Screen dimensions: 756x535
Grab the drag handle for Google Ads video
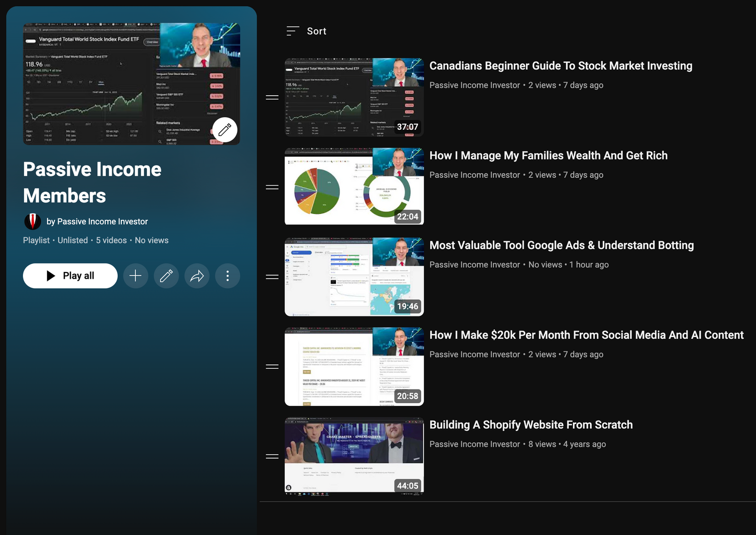point(272,277)
